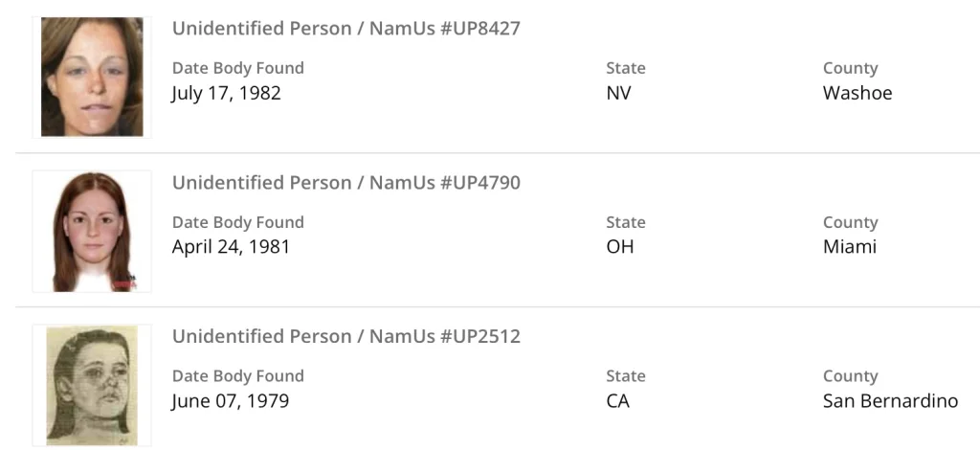The height and width of the screenshot is (450, 980).
Task: Open the thumbnail image for case UP8427
Action: coord(92,78)
